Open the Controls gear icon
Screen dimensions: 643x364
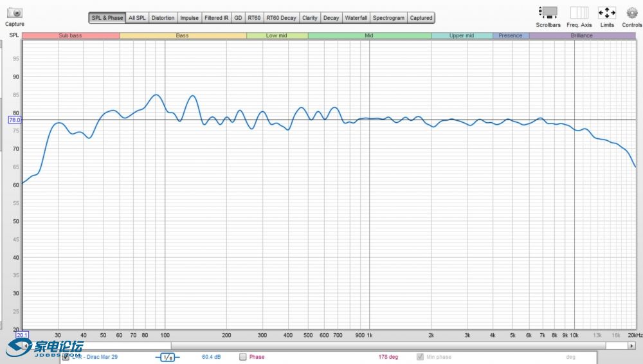[631, 13]
